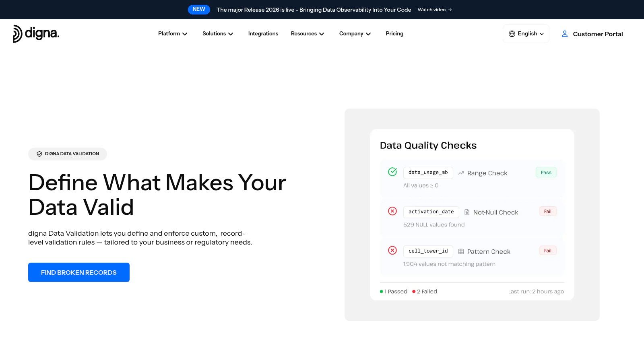Click the Release 2026 announcement text
Viewport: 644px width, 362px height.
pos(314,10)
